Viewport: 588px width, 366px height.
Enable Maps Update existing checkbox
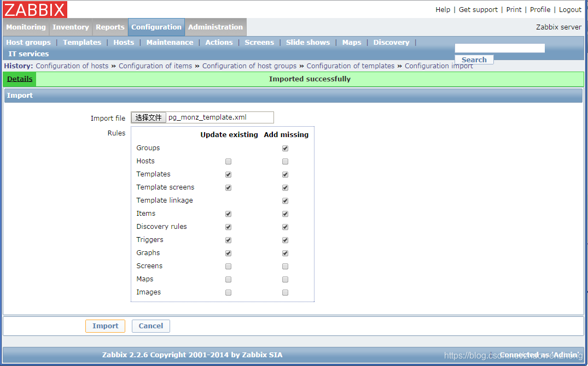tap(229, 280)
